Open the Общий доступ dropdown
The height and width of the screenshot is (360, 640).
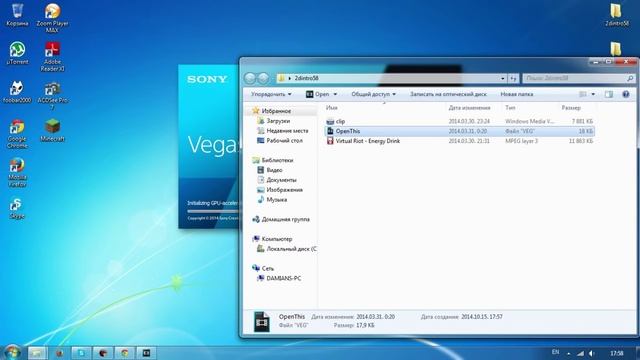tap(373, 94)
